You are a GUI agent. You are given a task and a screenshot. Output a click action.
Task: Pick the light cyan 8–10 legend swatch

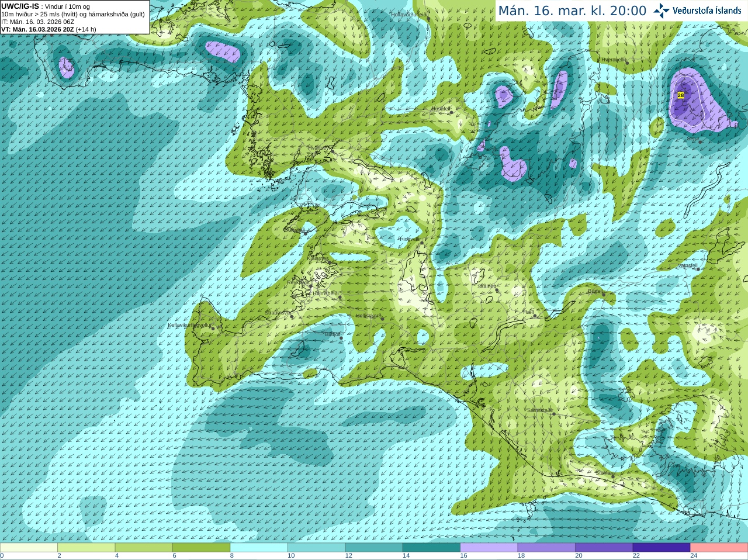(259, 548)
